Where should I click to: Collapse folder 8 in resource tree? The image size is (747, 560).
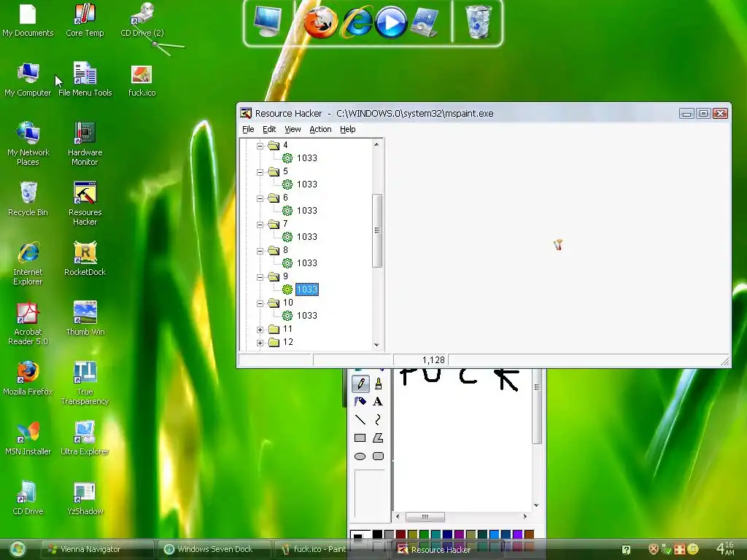pos(260,251)
